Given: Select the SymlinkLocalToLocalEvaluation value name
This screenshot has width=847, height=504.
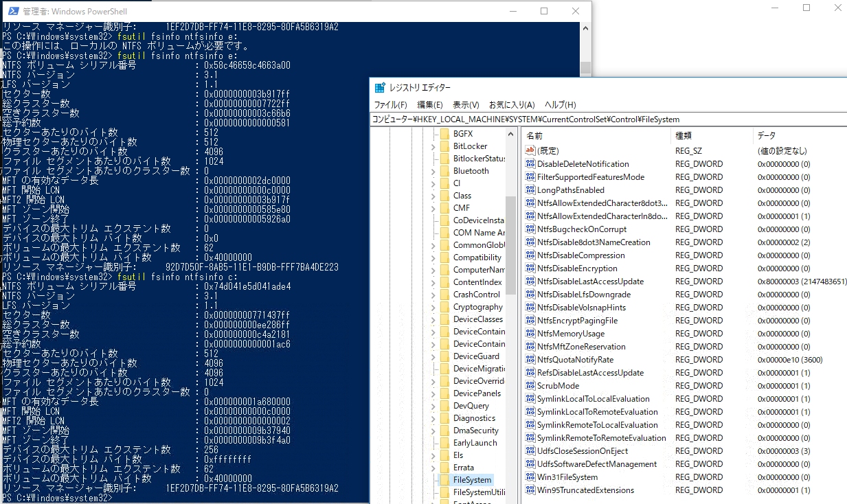Looking at the screenshot, I should pyautogui.click(x=593, y=398).
